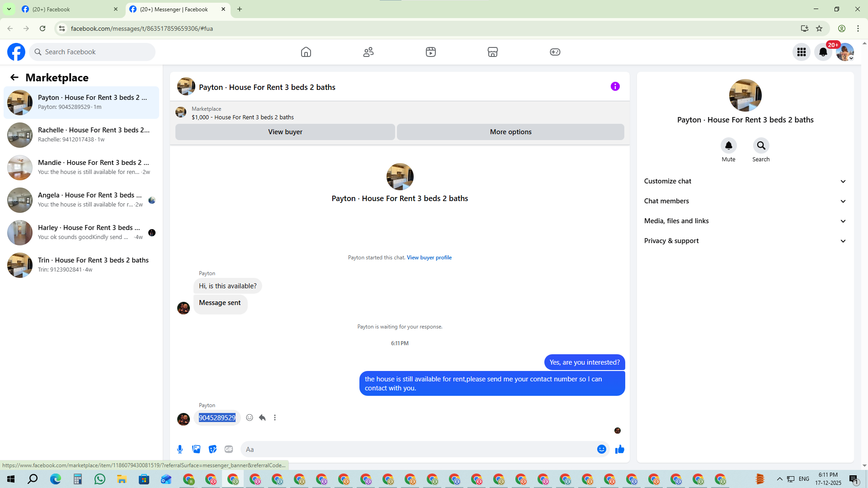
Task: Send a thumbs-up like
Action: pos(619,449)
